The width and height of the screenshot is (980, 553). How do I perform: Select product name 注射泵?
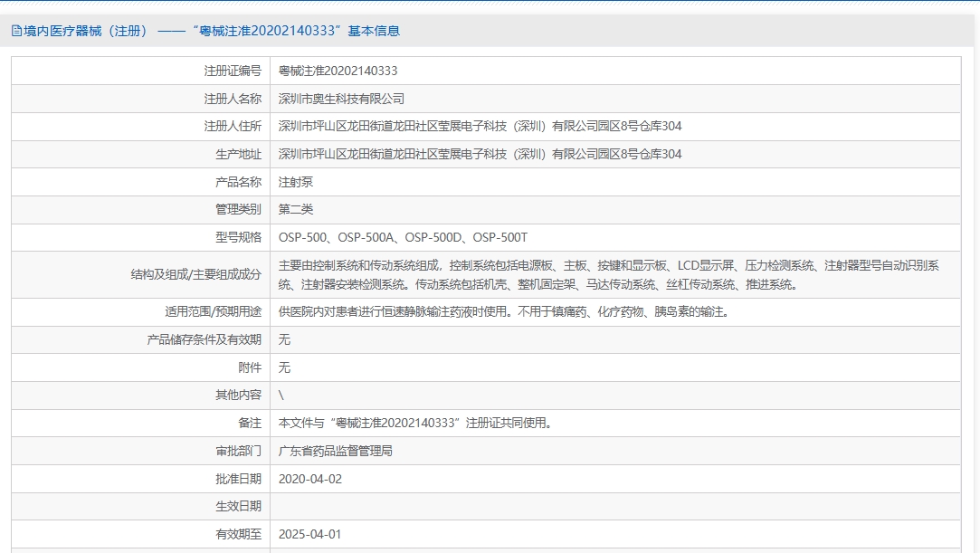[x=296, y=182]
